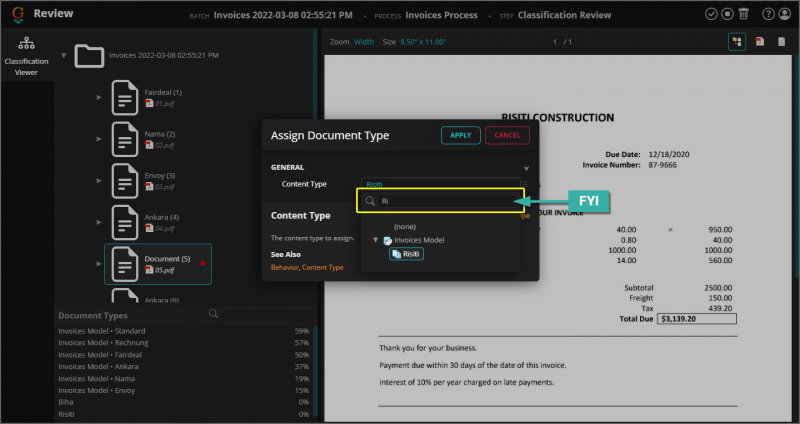Click the stop task circle icon
Screen dimensions: 800x424
tap(727, 14)
